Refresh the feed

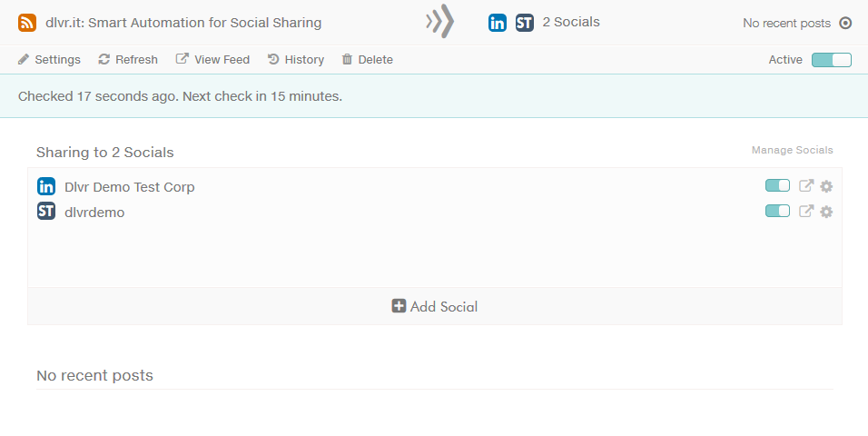click(128, 59)
